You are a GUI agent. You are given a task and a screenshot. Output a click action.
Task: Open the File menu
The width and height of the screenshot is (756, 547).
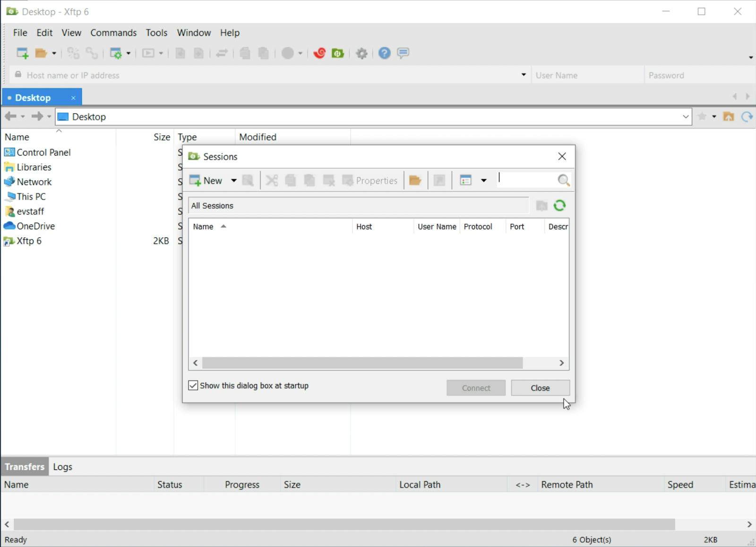coord(20,33)
